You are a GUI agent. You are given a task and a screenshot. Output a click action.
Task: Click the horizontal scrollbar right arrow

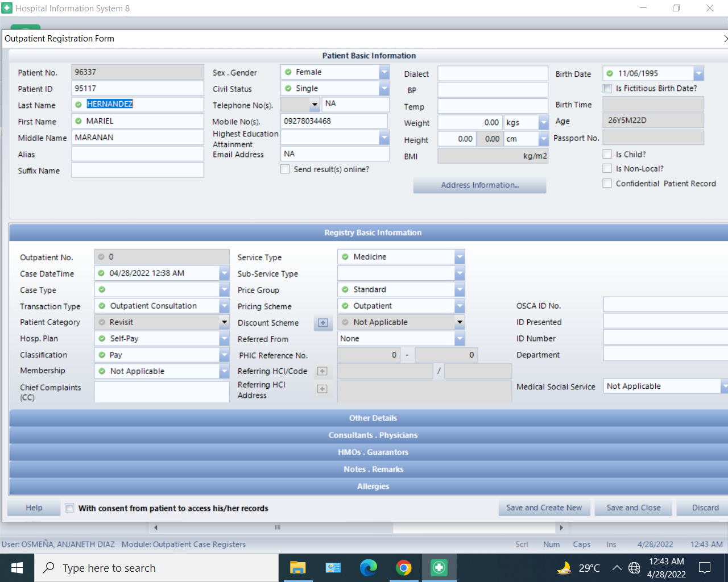tap(561, 527)
